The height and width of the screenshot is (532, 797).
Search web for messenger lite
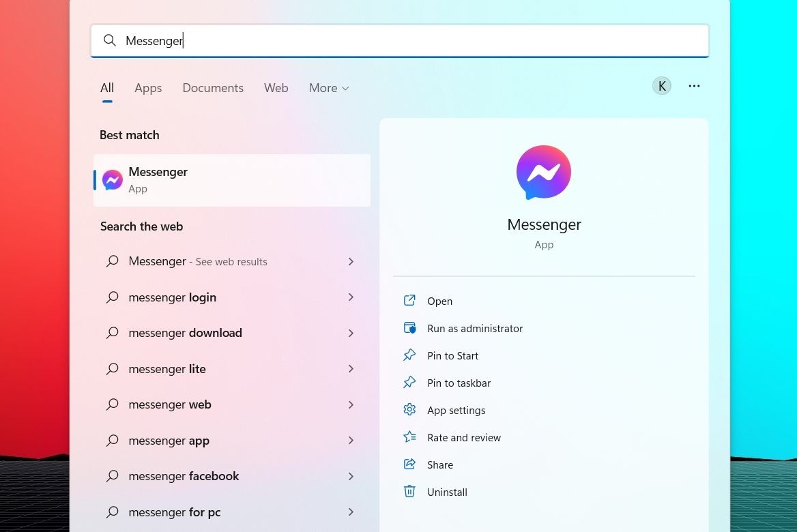click(x=232, y=369)
